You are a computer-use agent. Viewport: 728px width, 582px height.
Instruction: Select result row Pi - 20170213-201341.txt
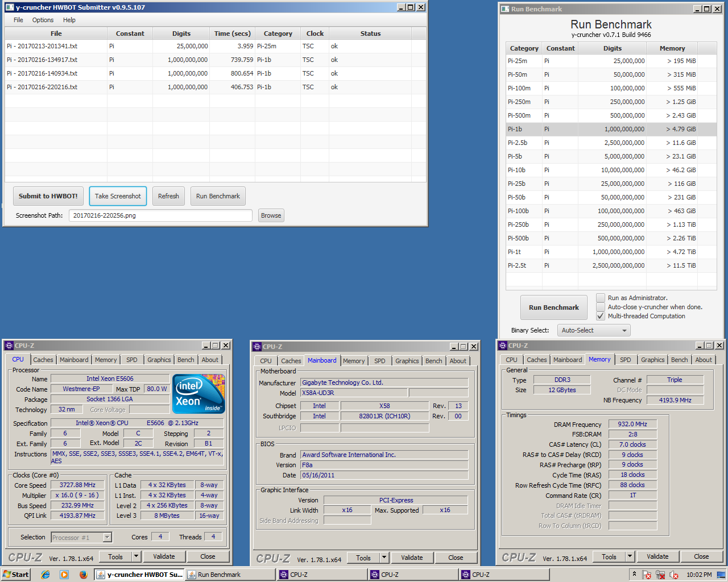215,46
